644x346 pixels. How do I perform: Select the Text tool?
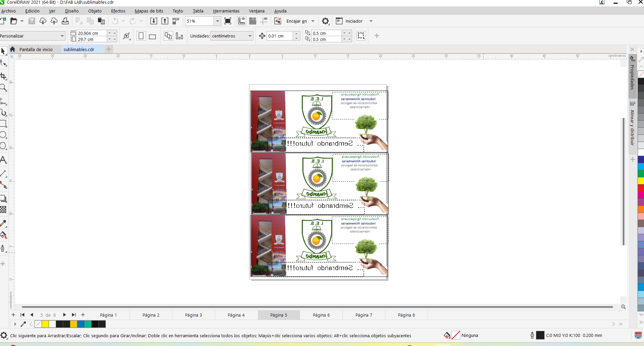pos(3,160)
